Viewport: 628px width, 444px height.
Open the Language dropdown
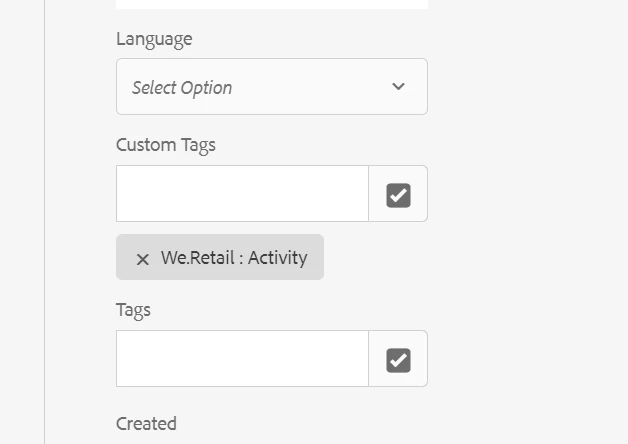(272, 86)
